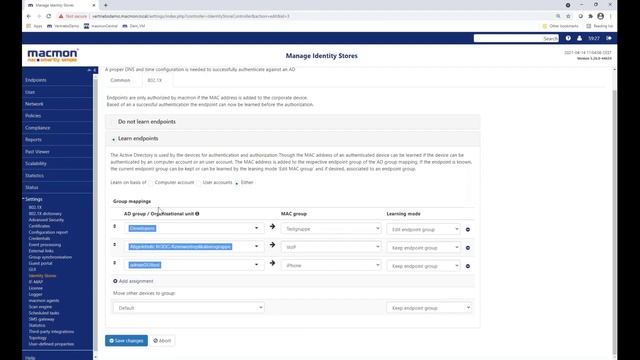
Task: Click Abort button
Action: coord(162,340)
